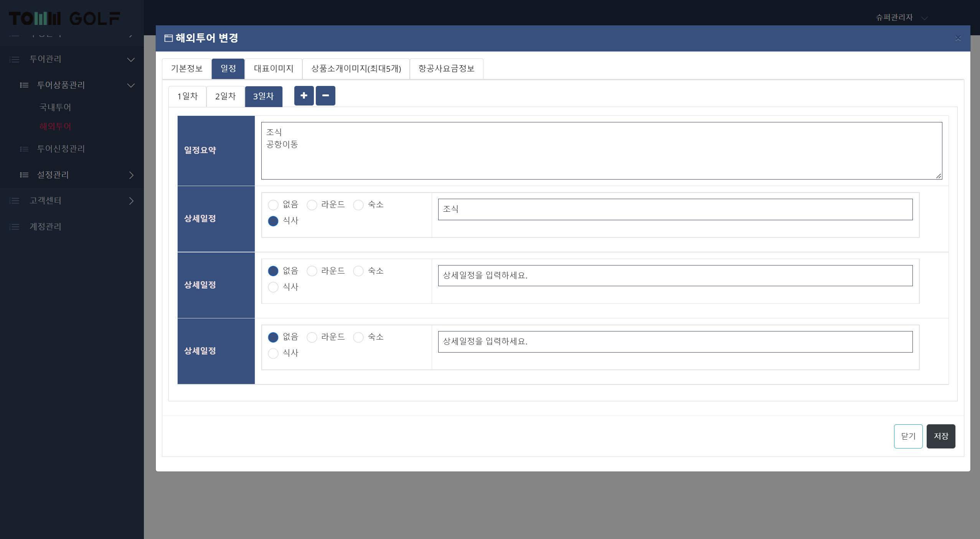Close the dialog with the X icon
Image resolution: width=980 pixels, height=539 pixels.
[958, 38]
